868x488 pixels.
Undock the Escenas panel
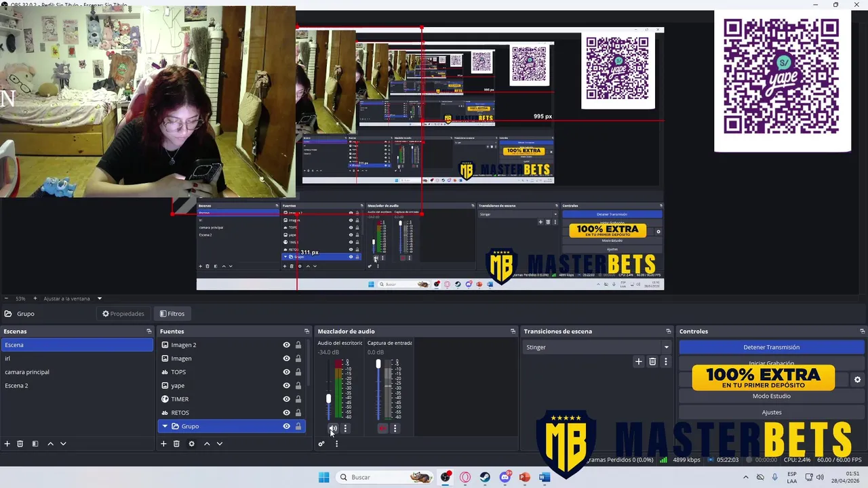(x=149, y=331)
